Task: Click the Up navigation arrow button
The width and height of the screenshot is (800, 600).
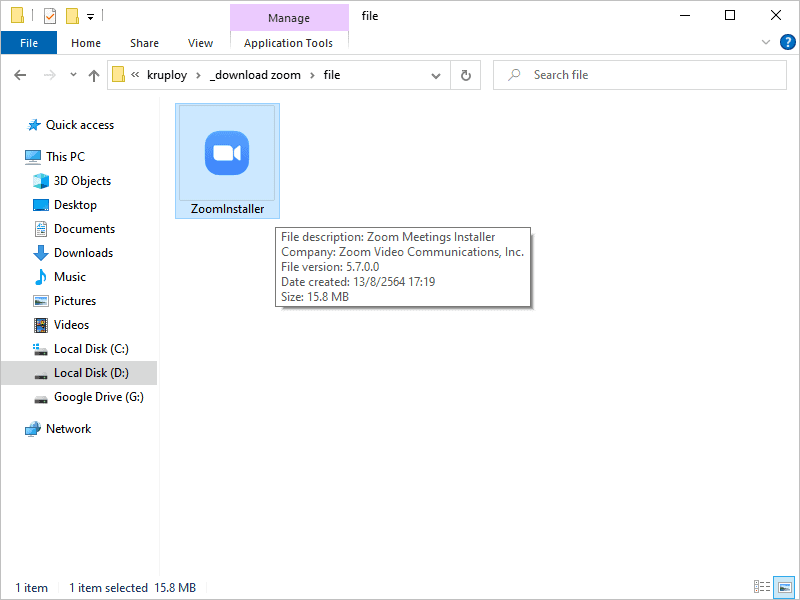Action: (93, 74)
